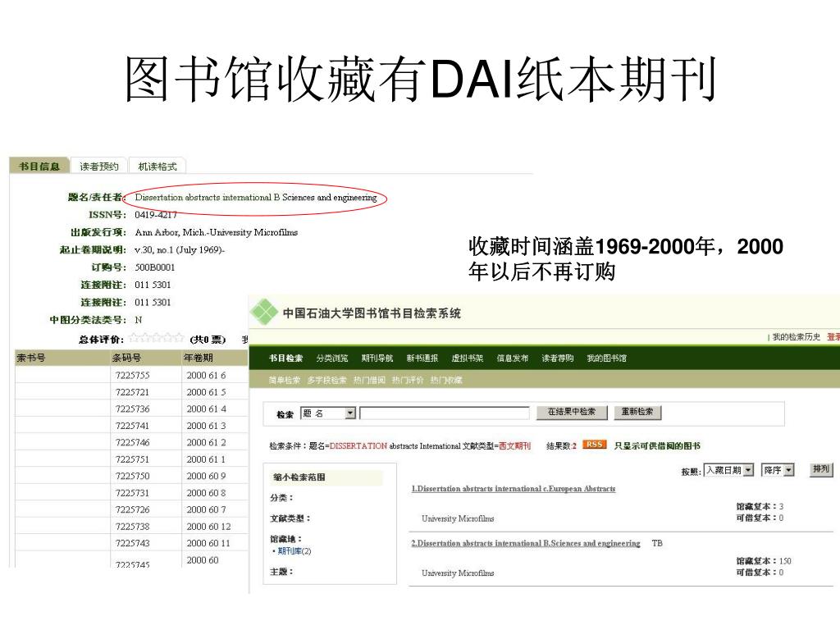Select the 热门收藏 submenu link
Image resolution: width=840 pixels, height=630 pixels.
tap(446, 380)
